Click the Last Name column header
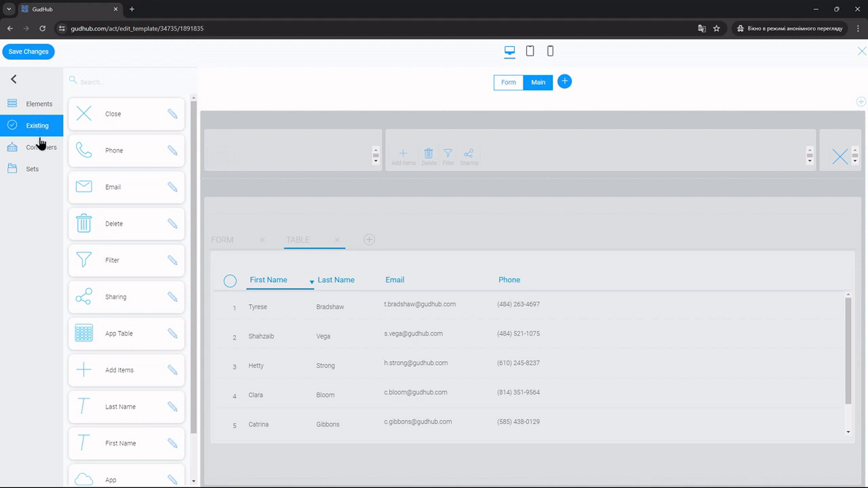The width and height of the screenshot is (868, 488). click(x=336, y=280)
